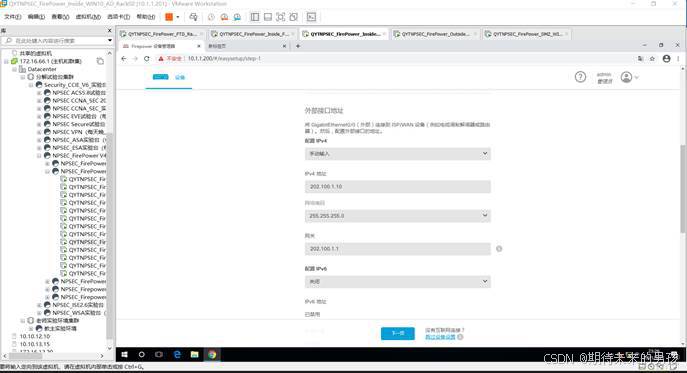The width and height of the screenshot is (687, 373).
Task: Select NPSEC VPN item in tree
Action: (74, 132)
